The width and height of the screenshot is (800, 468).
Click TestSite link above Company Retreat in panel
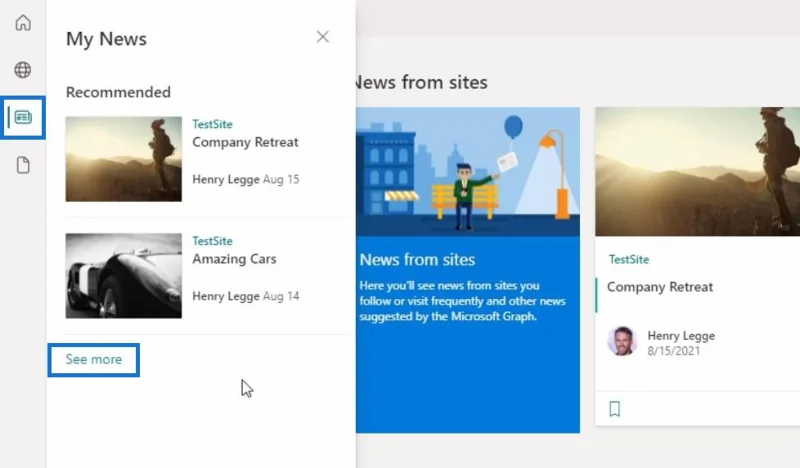tap(212, 124)
